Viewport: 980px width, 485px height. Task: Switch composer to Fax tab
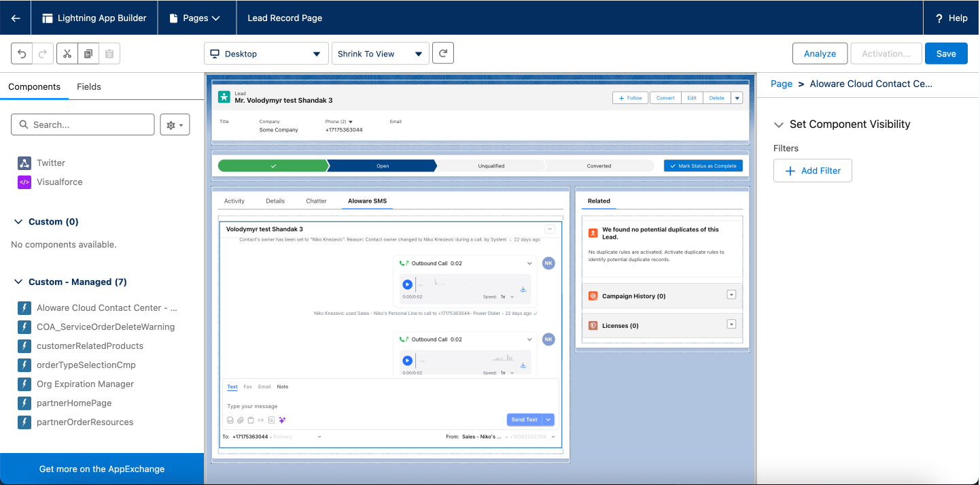pyautogui.click(x=247, y=386)
